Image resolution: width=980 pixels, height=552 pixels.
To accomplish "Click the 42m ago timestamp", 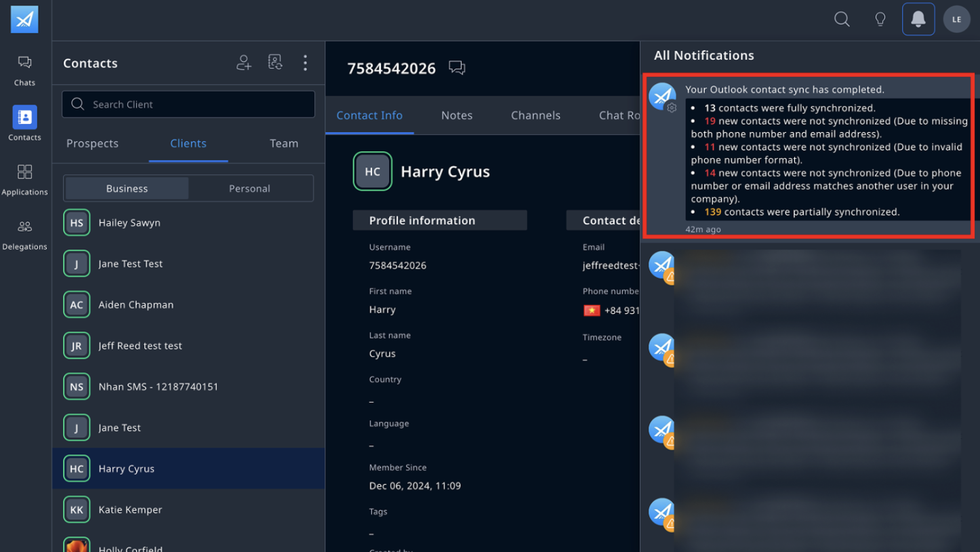I will 703,229.
